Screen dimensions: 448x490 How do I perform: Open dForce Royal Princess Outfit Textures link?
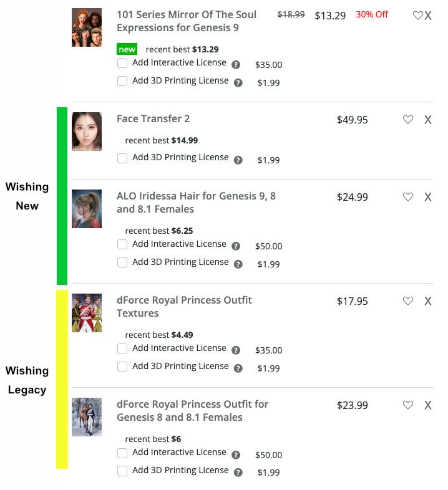(x=184, y=307)
